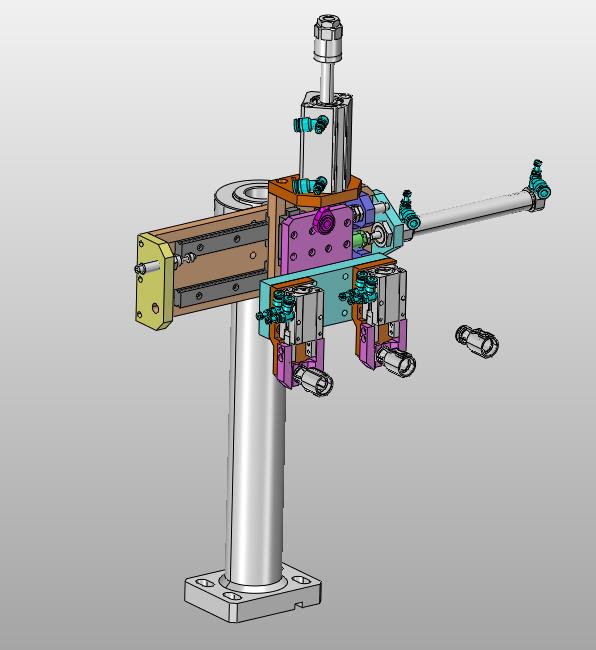Screen dimensions: 596x650
Task: Select the square base flange of the column
Action: [253, 594]
